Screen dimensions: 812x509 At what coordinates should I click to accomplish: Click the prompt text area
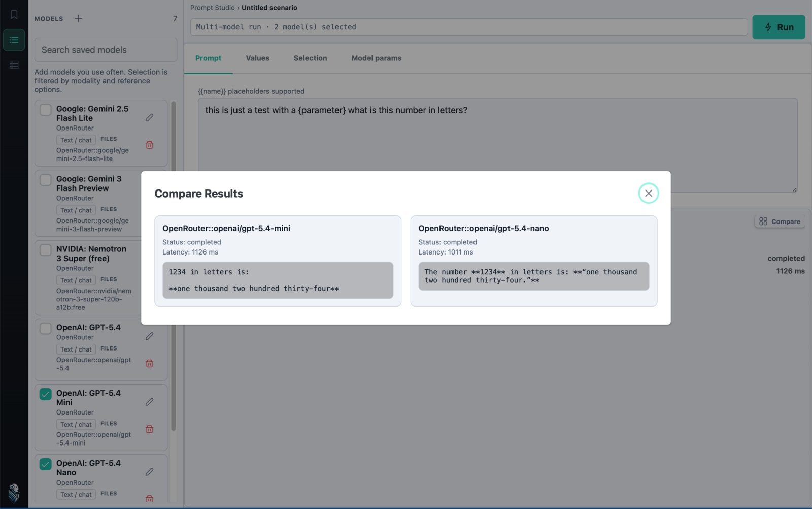(x=497, y=145)
